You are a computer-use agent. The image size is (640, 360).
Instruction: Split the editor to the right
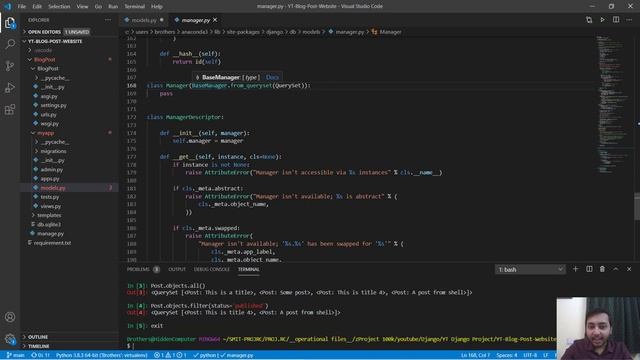tap(616, 20)
